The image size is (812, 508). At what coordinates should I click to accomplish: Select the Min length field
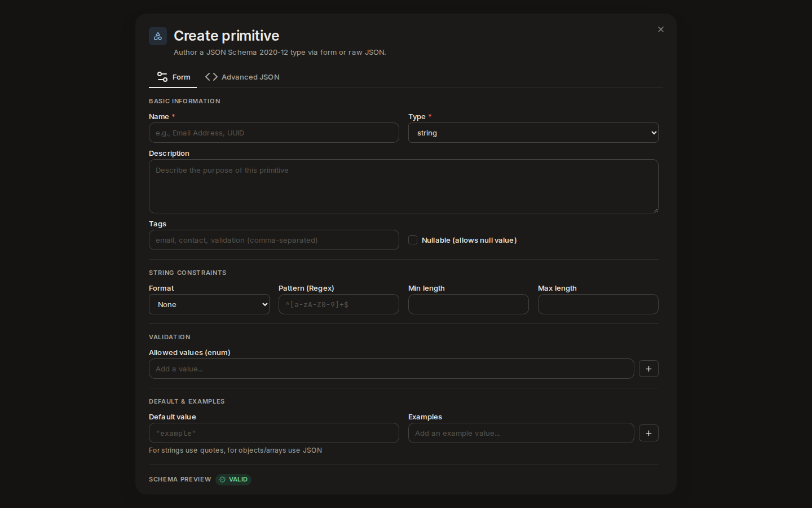tap(469, 304)
